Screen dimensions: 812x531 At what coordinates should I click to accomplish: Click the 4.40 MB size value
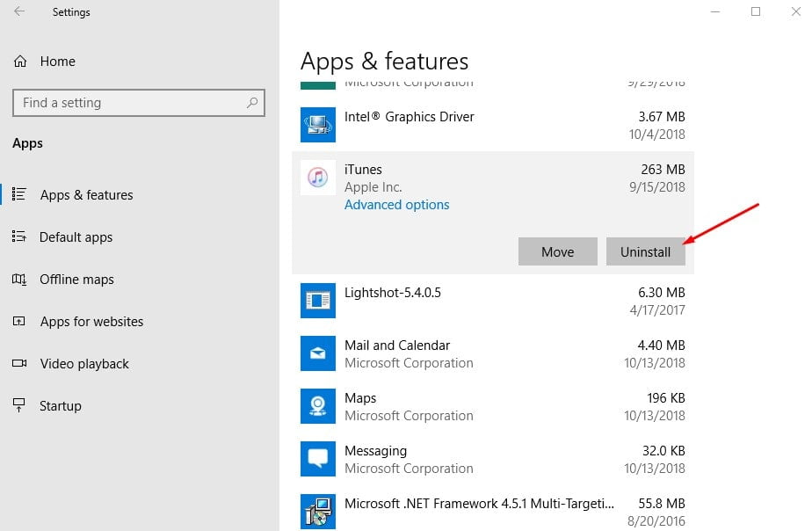point(662,346)
